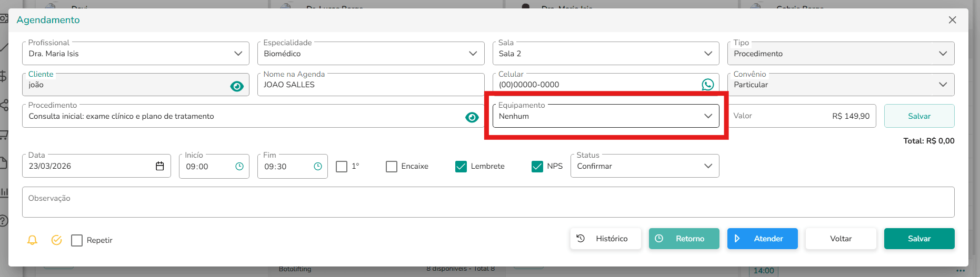This screenshot has height=277, width=980.
Task: Enable the Encaixe checkbox
Action: (392, 167)
